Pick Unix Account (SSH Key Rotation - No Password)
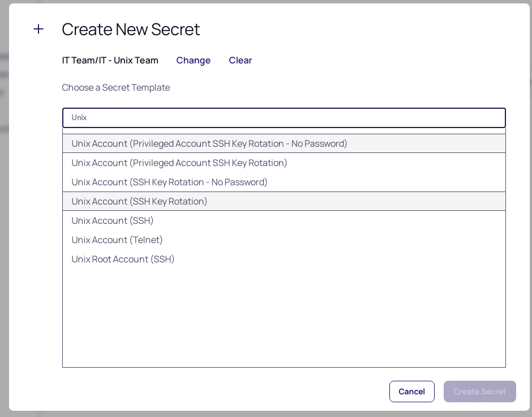 [169, 182]
